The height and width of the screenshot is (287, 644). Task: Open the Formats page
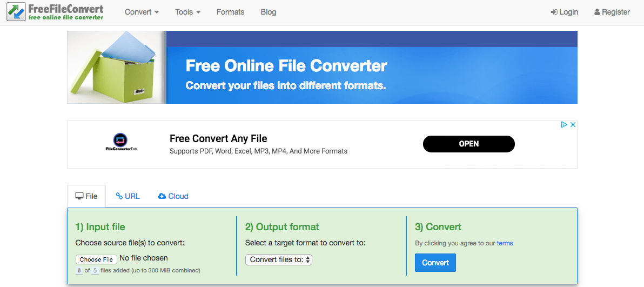[230, 12]
